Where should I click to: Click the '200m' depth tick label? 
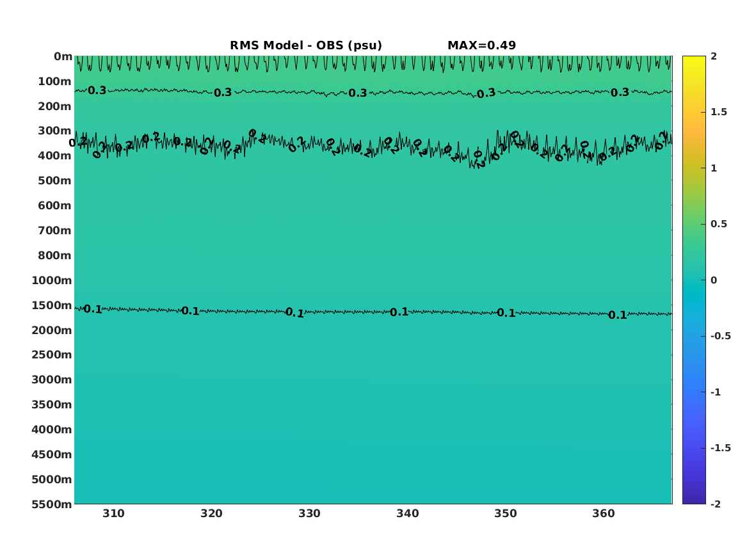[x=54, y=106]
